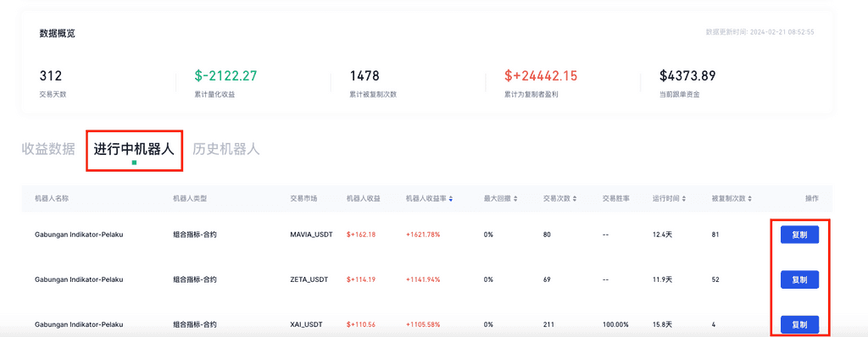The width and height of the screenshot is (868, 337).
Task: Click 累计量化收益 value $-2122.27
Action: click(225, 76)
